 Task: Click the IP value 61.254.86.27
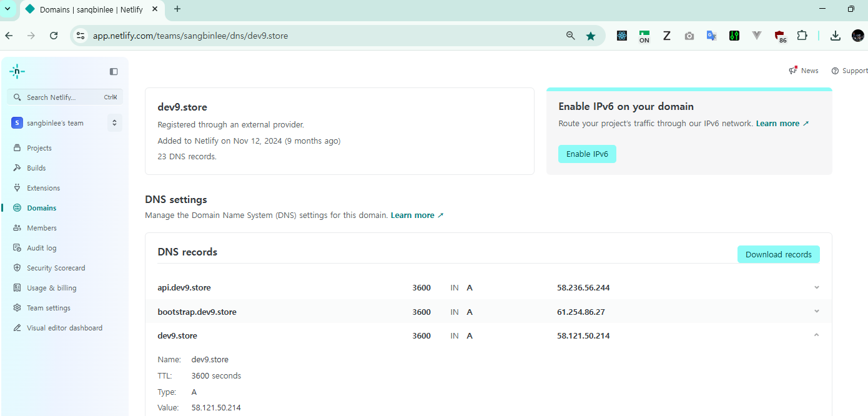[581, 312]
